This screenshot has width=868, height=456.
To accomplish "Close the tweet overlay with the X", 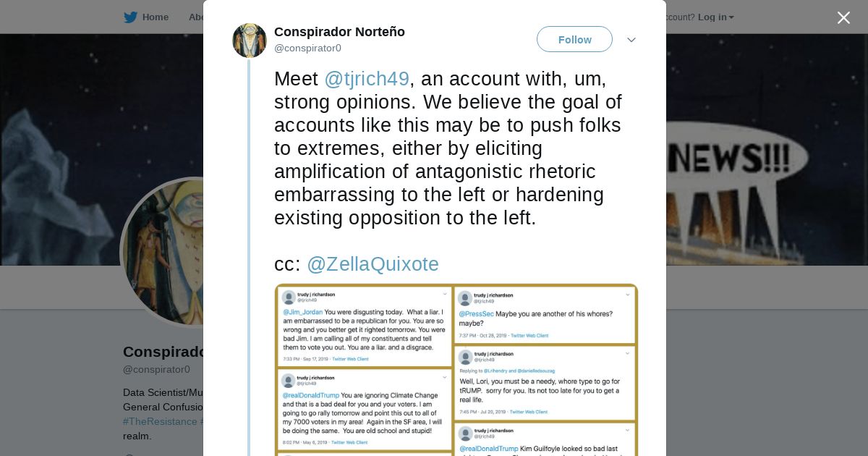I will 843,17.
